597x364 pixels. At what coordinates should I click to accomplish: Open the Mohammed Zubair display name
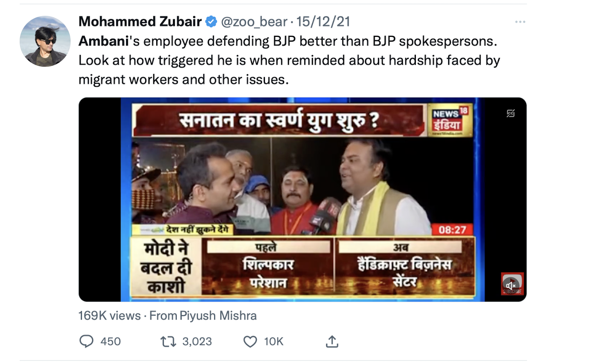tap(140, 22)
